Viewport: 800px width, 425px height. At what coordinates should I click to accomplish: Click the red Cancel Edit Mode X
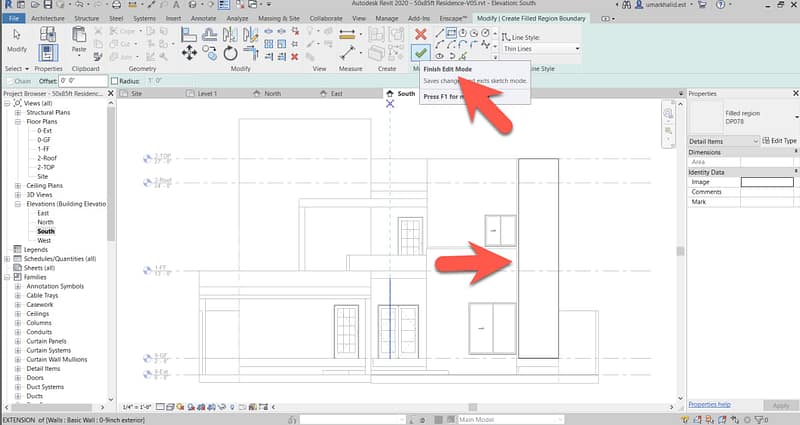coord(420,34)
